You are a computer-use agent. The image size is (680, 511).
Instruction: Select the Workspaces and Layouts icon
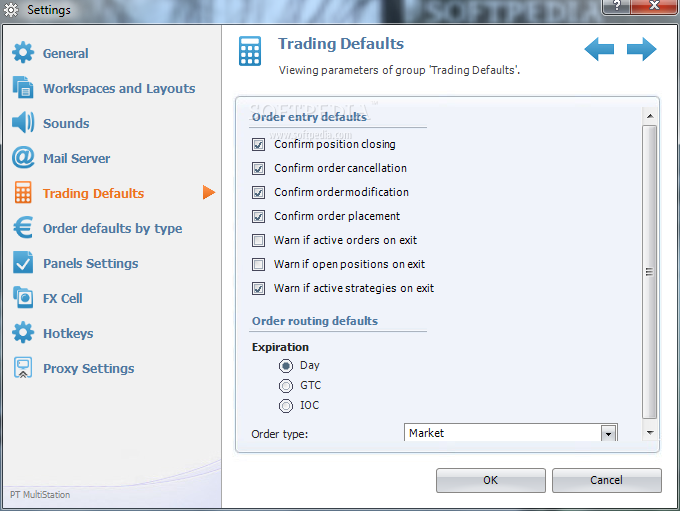(x=23, y=88)
